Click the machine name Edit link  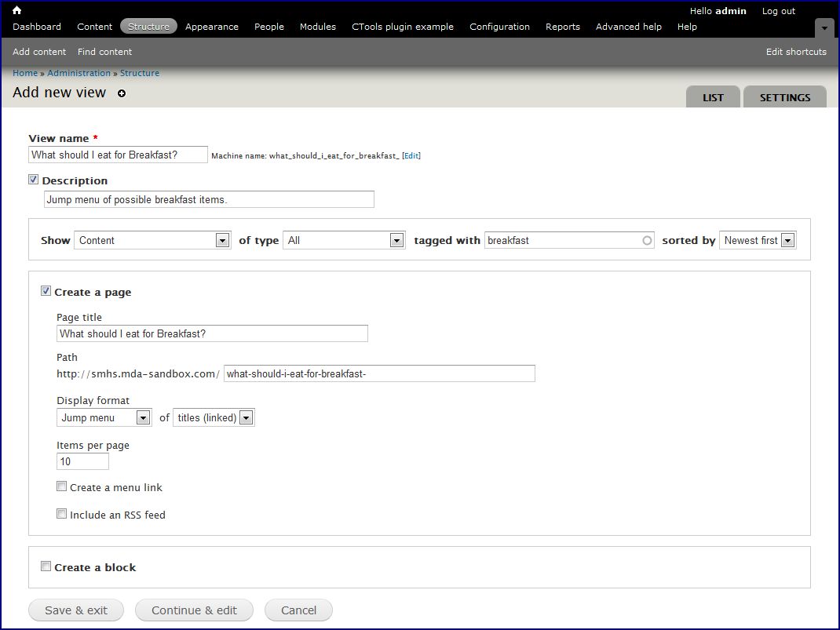click(x=411, y=156)
